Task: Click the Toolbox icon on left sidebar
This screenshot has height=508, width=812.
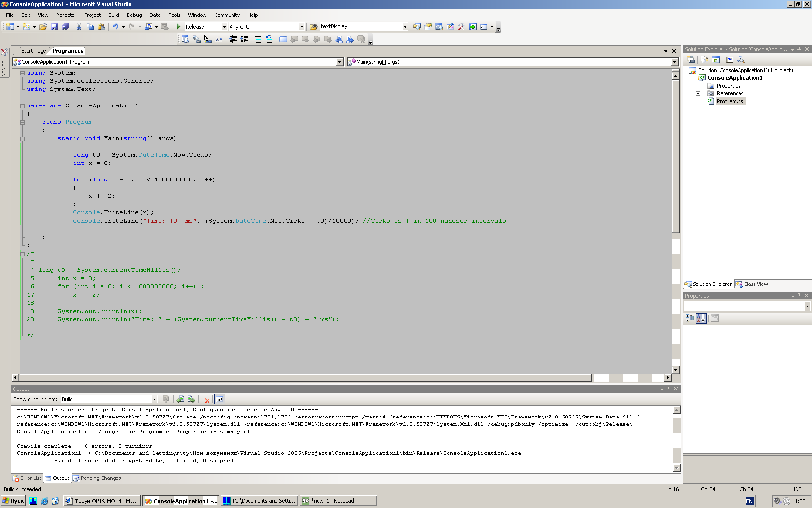Action: [x=4, y=62]
